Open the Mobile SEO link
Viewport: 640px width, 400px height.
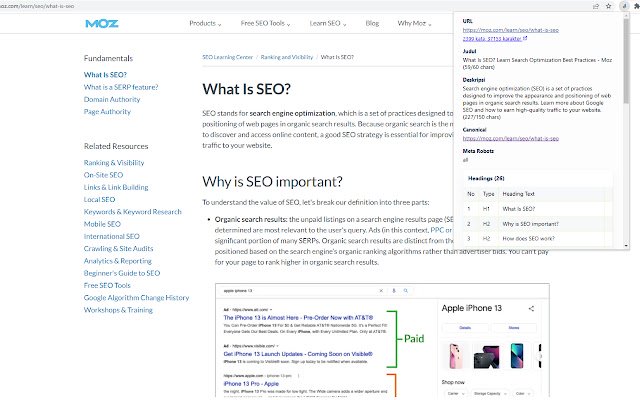point(102,224)
